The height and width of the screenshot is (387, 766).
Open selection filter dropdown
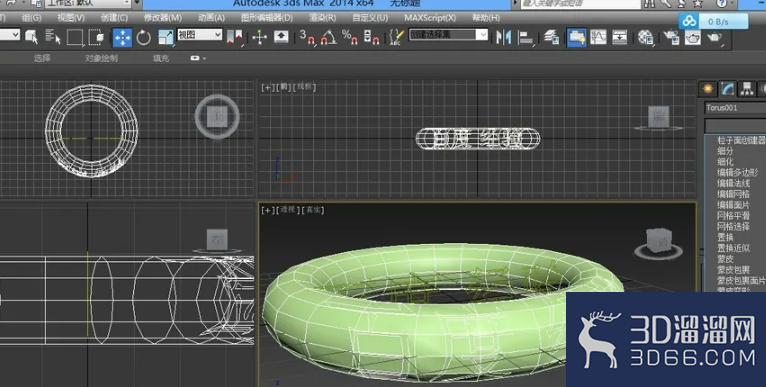[10, 35]
